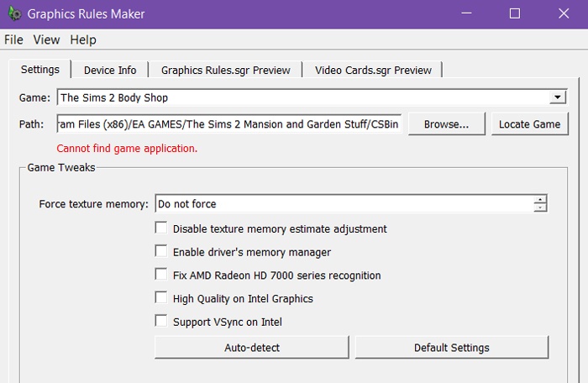588x383 pixels.
Task: Expand the Game dropdown arrow
Action: click(x=558, y=97)
